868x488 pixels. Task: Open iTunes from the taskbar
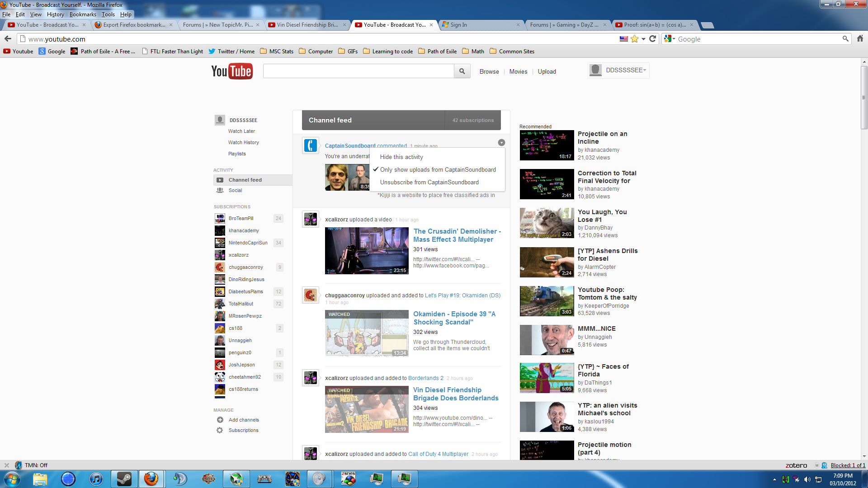tap(96, 479)
